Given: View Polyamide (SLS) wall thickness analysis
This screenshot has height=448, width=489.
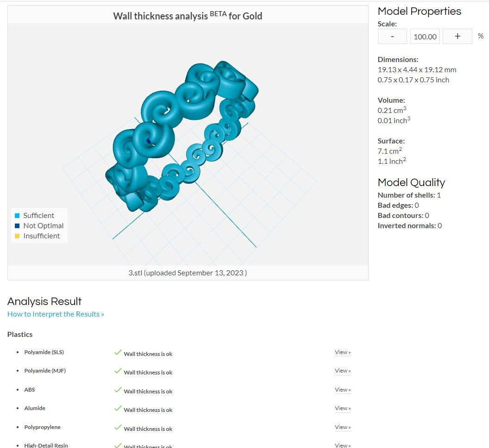Looking at the screenshot, I should click(x=343, y=352).
